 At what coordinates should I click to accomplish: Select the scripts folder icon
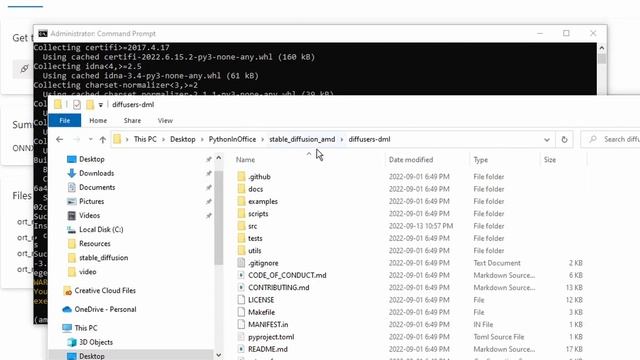click(241, 213)
